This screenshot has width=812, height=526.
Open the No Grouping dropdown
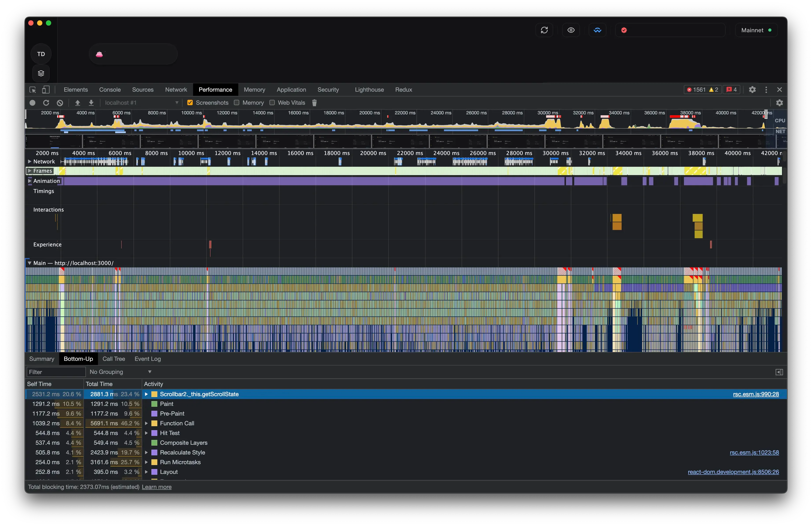(x=120, y=372)
